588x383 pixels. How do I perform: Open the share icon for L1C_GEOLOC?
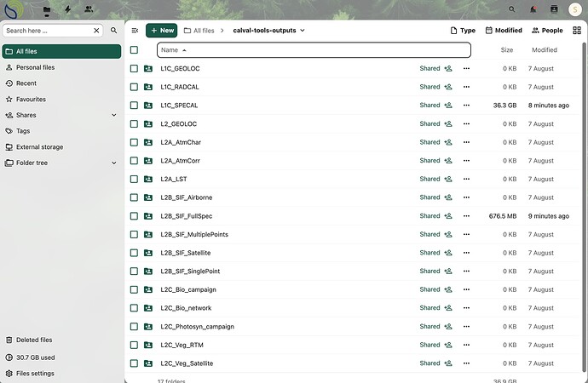pos(448,68)
